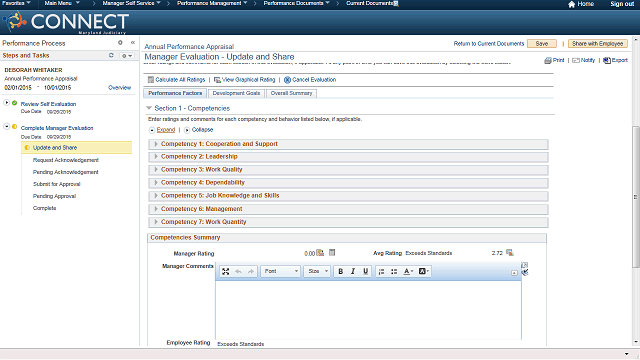Collapse Complete Manager Evaluation step
This screenshot has width=640, height=360.
pos(7,127)
